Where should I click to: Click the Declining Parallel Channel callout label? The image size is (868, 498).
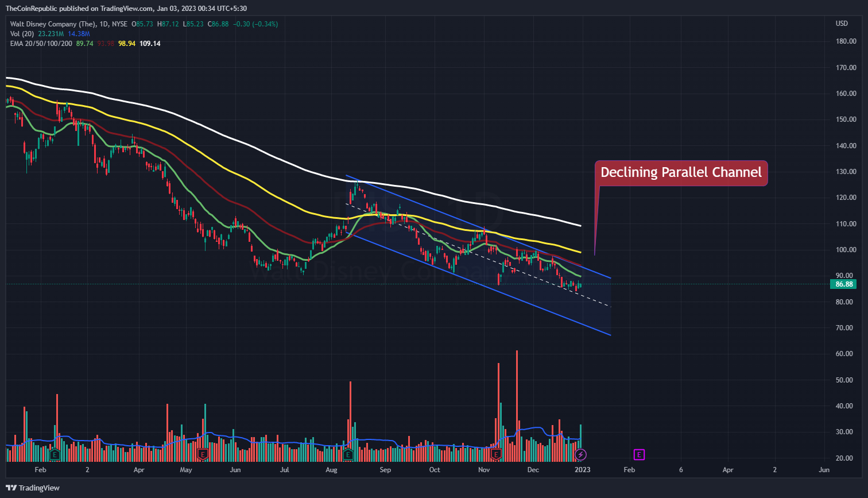pos(681,172)
